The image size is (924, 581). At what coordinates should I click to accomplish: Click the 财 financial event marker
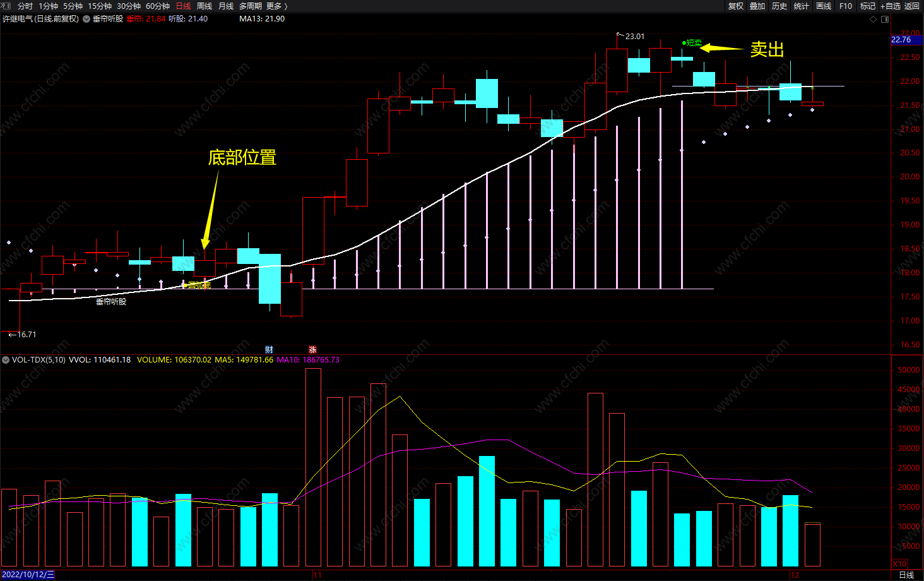(x=269, y=350)
